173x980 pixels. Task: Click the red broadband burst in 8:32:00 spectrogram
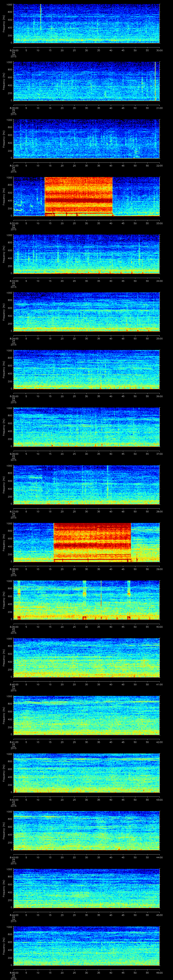click(x=79, y=196)
